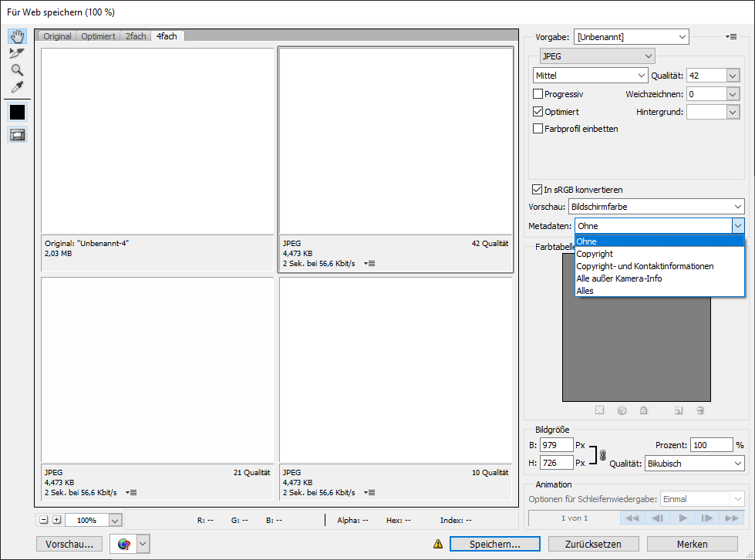Screen dimensions: 755x560
Task: Click the zoom in plus button
Action: pos(56,520)
